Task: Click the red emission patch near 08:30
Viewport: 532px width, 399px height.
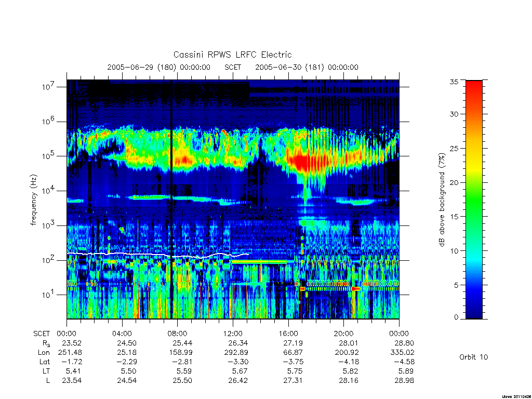Action: [x=184, y=160]
